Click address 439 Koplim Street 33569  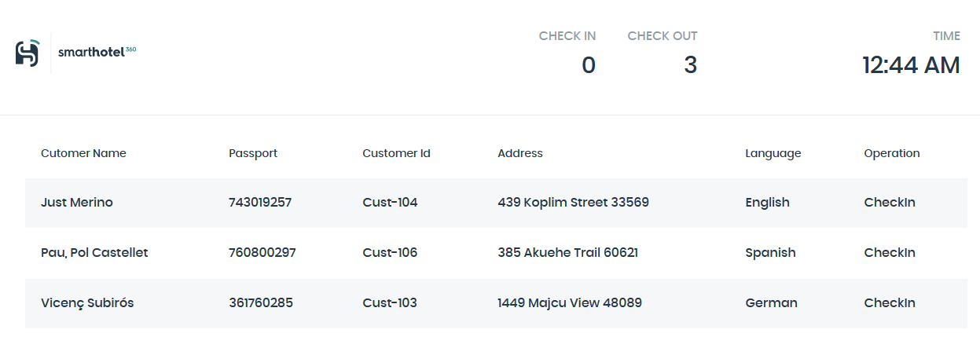point(573,203)
